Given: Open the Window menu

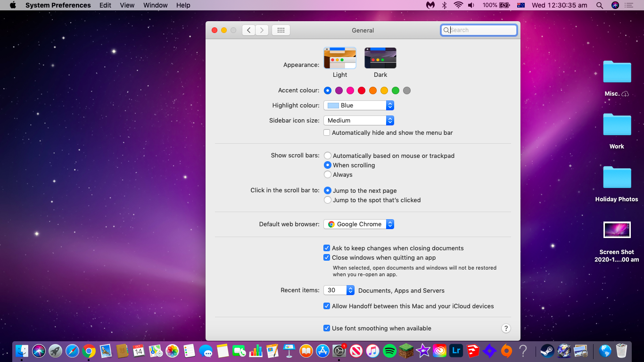Looking at the screenshot, I should (x=155, y=5).
